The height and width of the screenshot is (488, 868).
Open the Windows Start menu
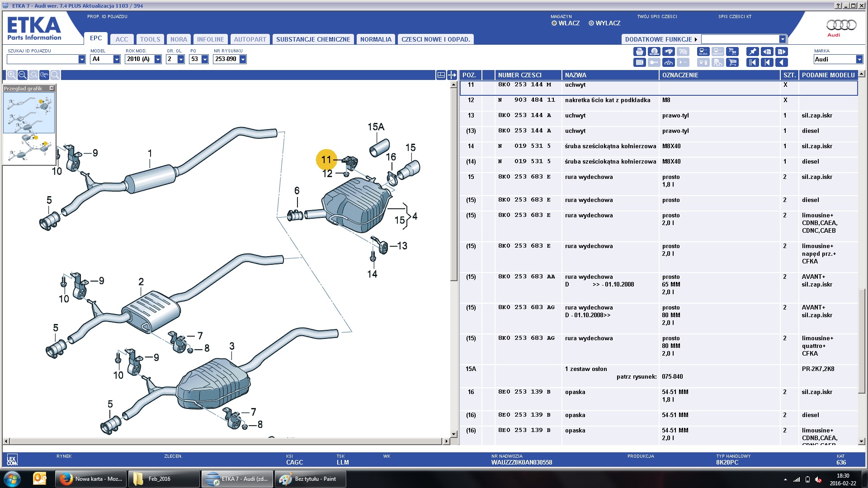[12, 479]
